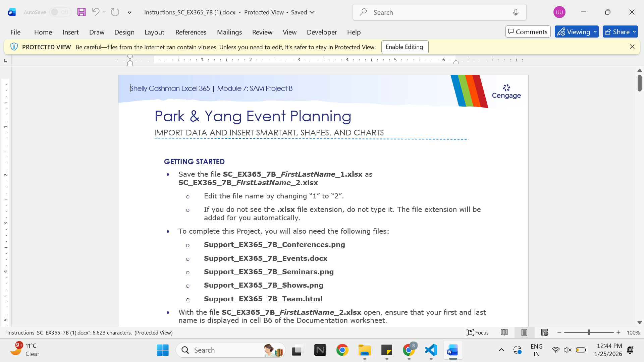Click the Save icon in title bar
The height and width of the screenshot is (362, 644).
click(x=82, y=12)
